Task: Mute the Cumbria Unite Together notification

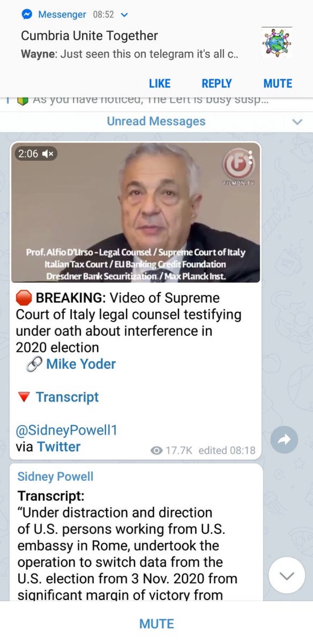Action: 278,83
